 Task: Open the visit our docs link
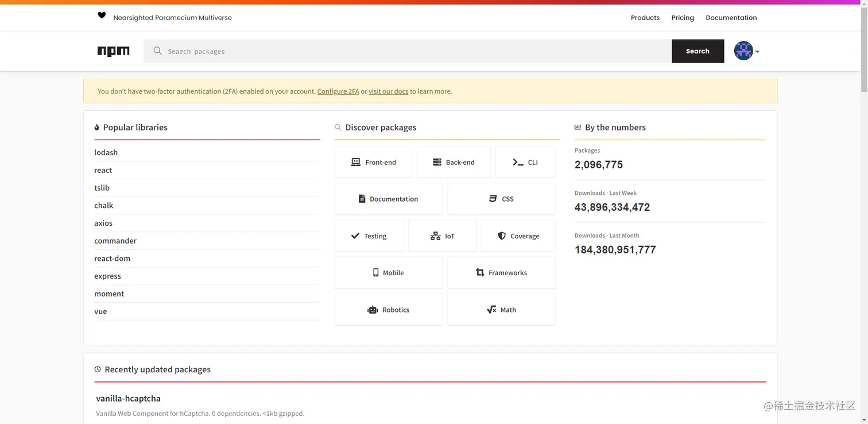388,91
